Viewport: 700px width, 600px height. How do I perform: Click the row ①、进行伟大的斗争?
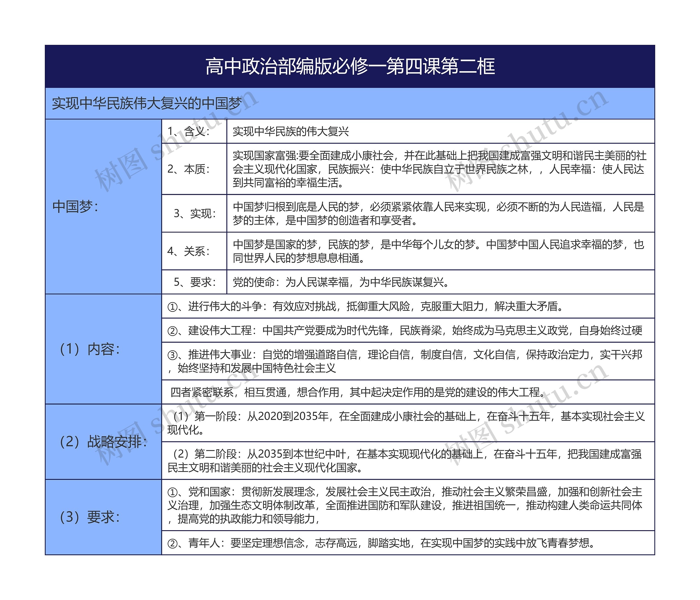tap(408, 306)
